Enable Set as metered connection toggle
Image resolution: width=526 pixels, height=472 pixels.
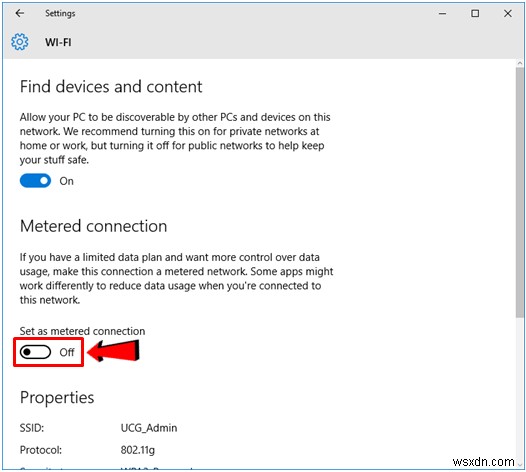click(36, 352)
